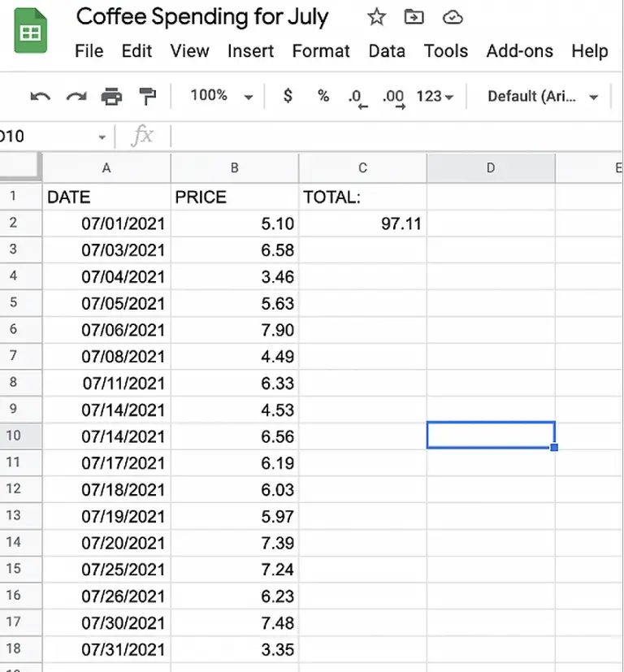Click the Google Sheets logo

[x=29, y=31]
